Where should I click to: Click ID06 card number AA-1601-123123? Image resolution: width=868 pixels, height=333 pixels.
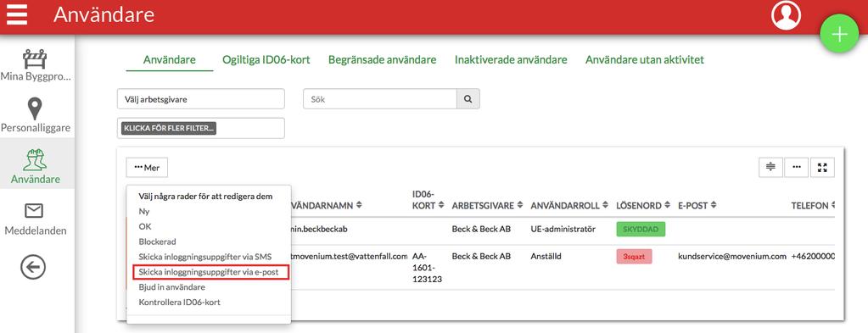427,268
